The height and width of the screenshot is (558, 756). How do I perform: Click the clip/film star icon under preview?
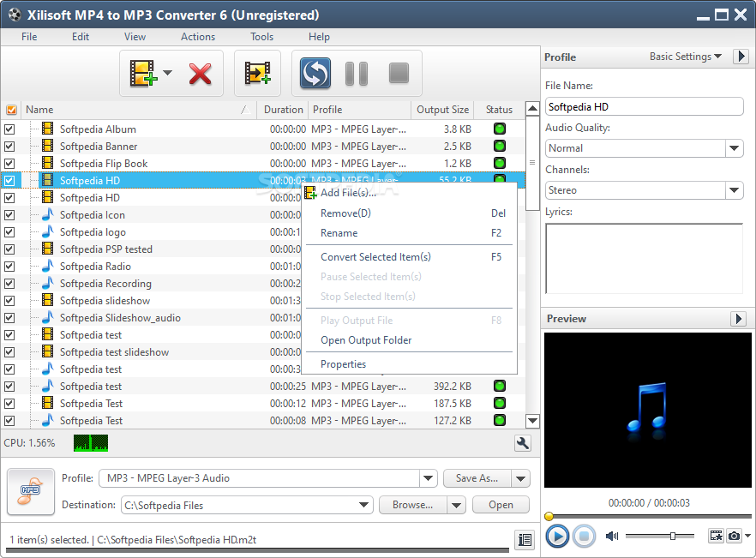pyautogui.click(x=716, y=536)
